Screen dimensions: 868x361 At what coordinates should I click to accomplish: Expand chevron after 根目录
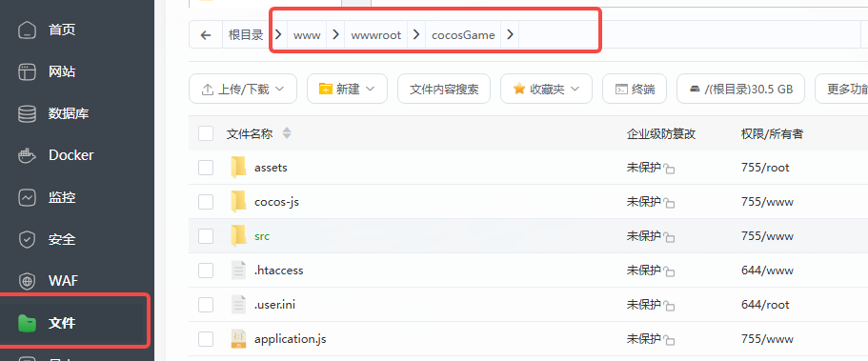click(278, 35)
